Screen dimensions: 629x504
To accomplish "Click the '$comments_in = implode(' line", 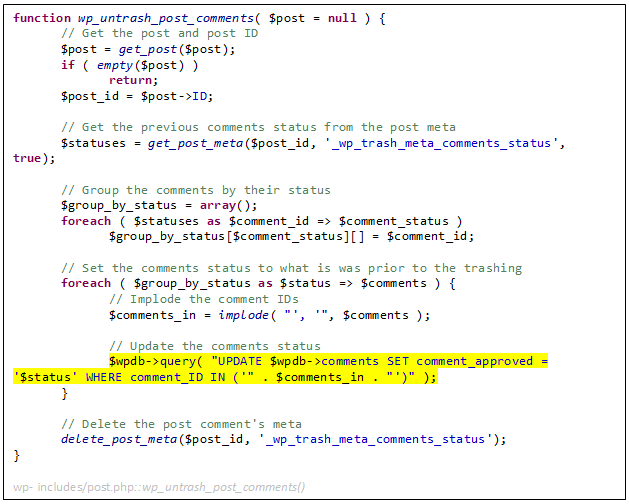I will (269, 315).
